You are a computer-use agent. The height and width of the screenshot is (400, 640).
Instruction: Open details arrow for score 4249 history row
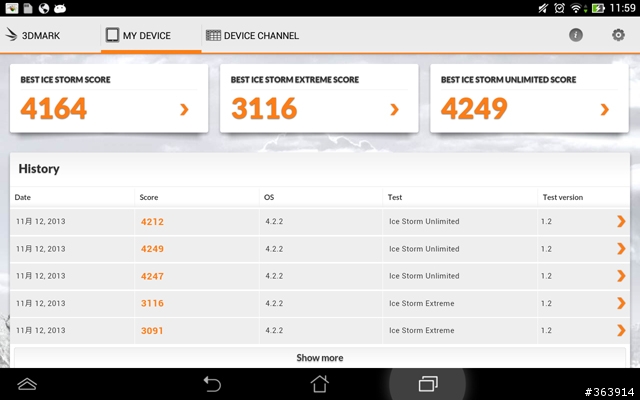(621, 249)
